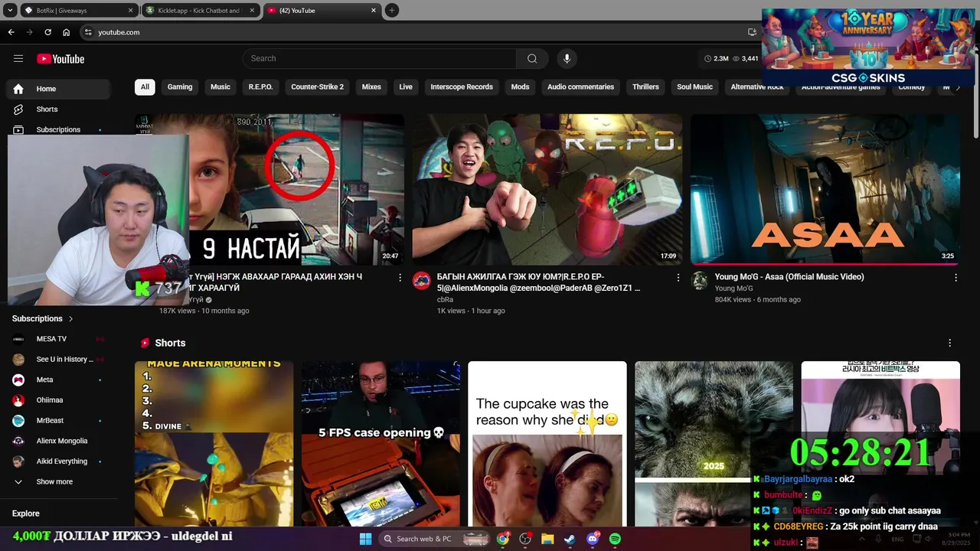
Task: Open Ohiimaa subscription channel
Action: 58,400
